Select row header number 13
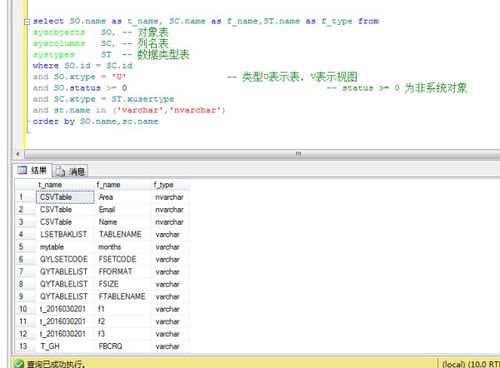The width and height of the screenshot is (500, 368). point(26,346)
